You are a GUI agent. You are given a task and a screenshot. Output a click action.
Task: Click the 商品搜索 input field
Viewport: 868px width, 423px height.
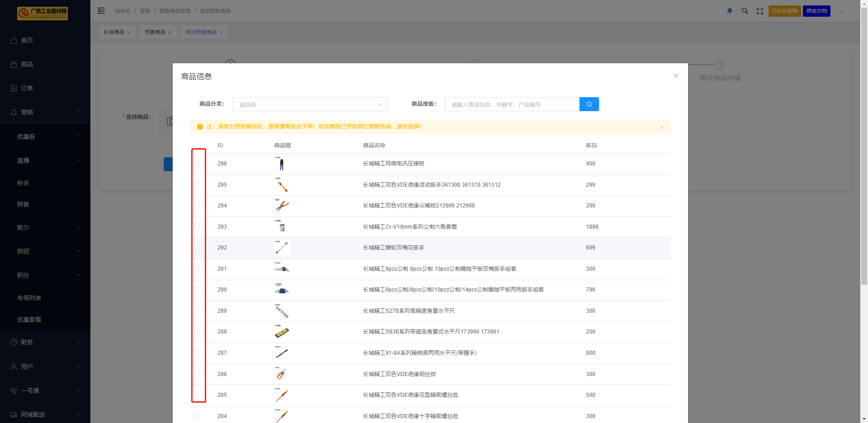(512, 104)
